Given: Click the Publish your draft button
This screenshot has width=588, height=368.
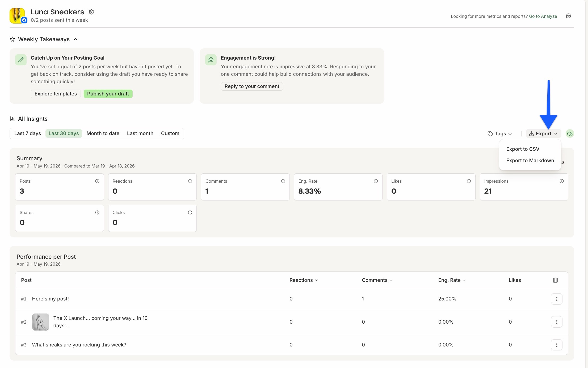Looking at the screenshot, I should [x=108, y=94].
